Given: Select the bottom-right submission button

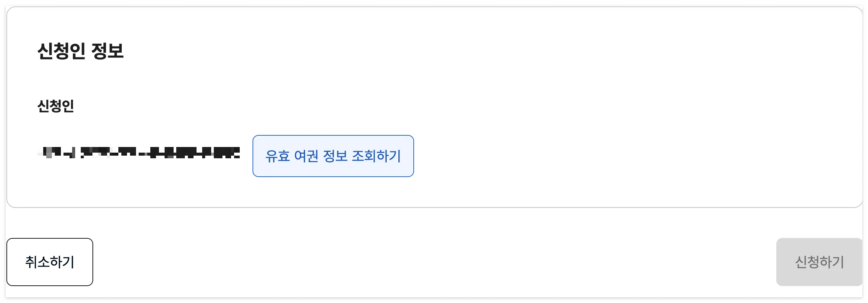Looking at the screenshot, I should click(818, 262).
